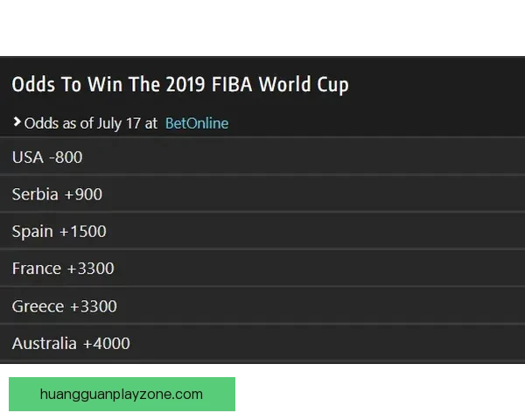This screenshot has height=420, width=525.
Task: Click the huangguanplayzone.com green banner
Action: tap(122, 393)
